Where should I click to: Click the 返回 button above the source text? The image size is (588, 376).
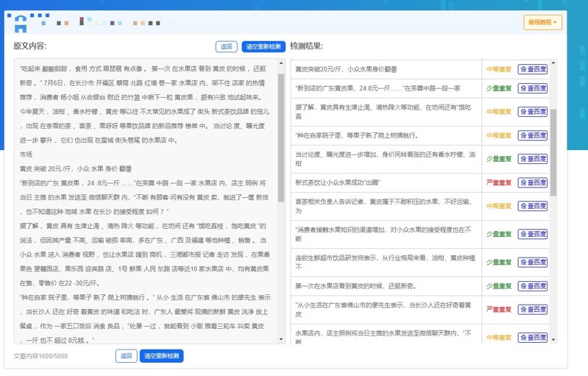[x=226, y=46]
